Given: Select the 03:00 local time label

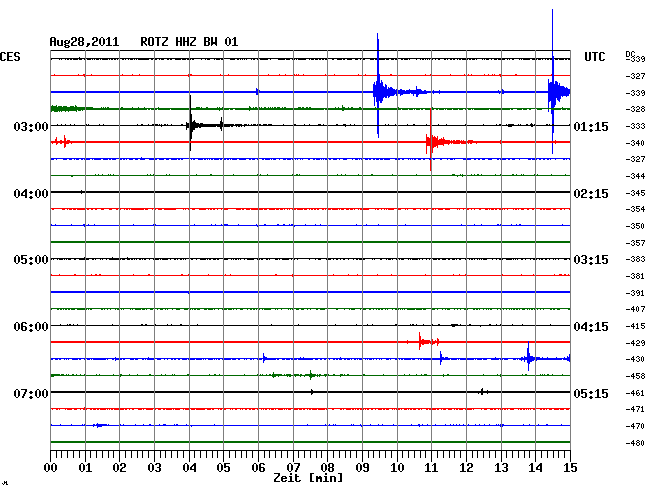Looking at the screenshot, I should tap(31, 126).
